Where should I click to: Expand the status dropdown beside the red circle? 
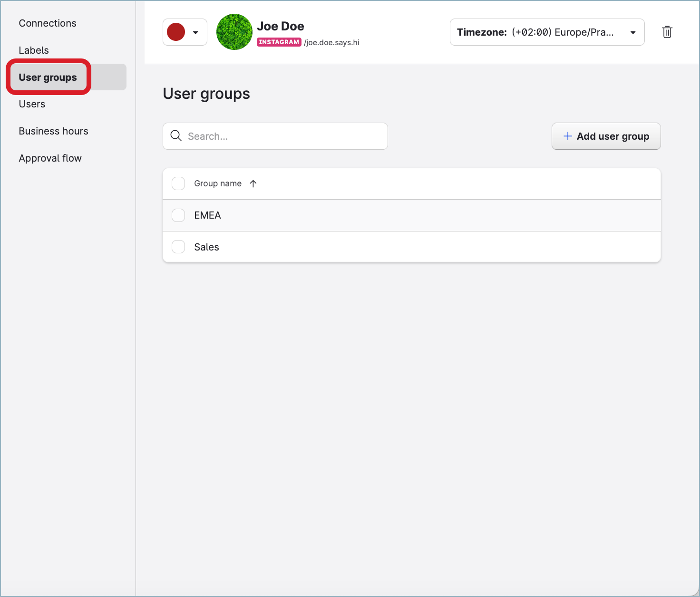[x=195, y=32]
